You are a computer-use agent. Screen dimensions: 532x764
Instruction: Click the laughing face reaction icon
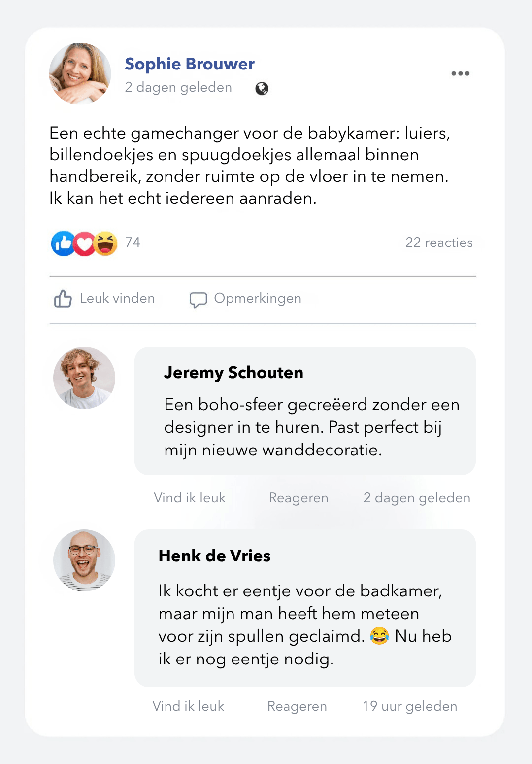(105, 243)
